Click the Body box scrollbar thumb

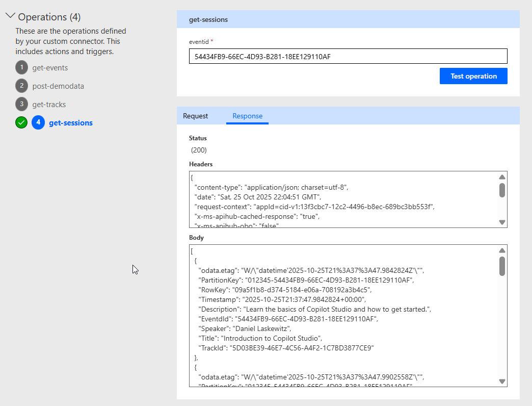click(x=502, y=266)
